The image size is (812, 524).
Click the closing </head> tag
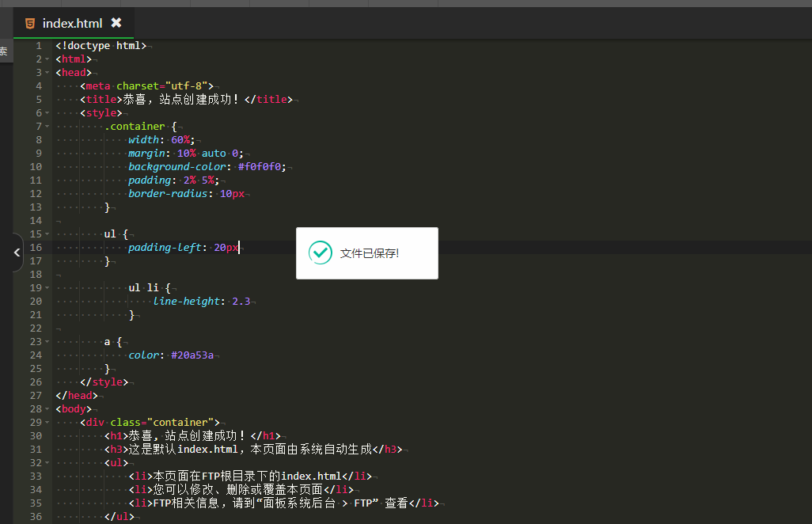point(77,396)
